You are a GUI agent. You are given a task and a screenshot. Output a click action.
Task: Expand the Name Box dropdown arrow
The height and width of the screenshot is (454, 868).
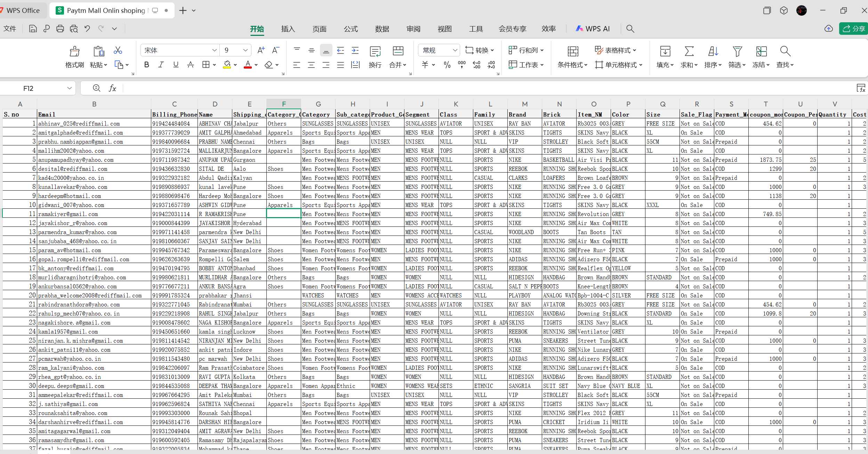point(70,88)
